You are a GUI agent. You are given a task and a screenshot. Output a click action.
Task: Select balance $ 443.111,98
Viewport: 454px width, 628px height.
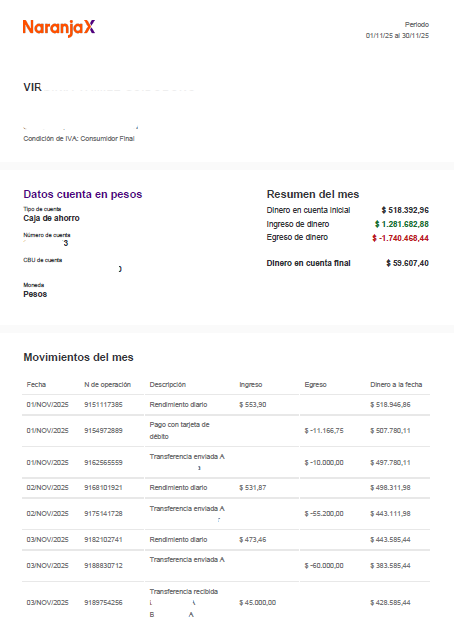pyautogui.click(x=390, y=513)
